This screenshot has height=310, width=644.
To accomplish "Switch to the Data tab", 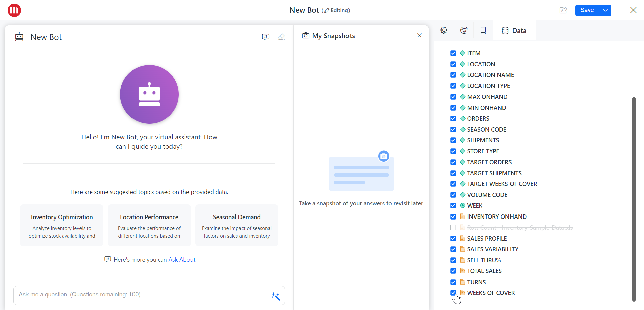I will [514, 30].
